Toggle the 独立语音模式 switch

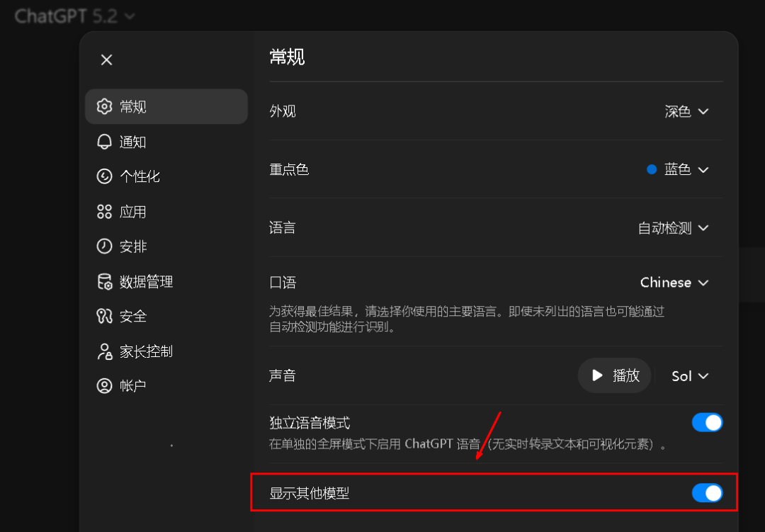[x=707, y=423]
